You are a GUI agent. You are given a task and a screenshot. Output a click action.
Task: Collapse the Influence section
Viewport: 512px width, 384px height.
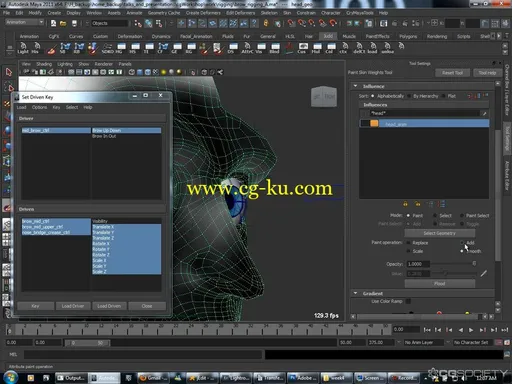[x=355, y=86]
